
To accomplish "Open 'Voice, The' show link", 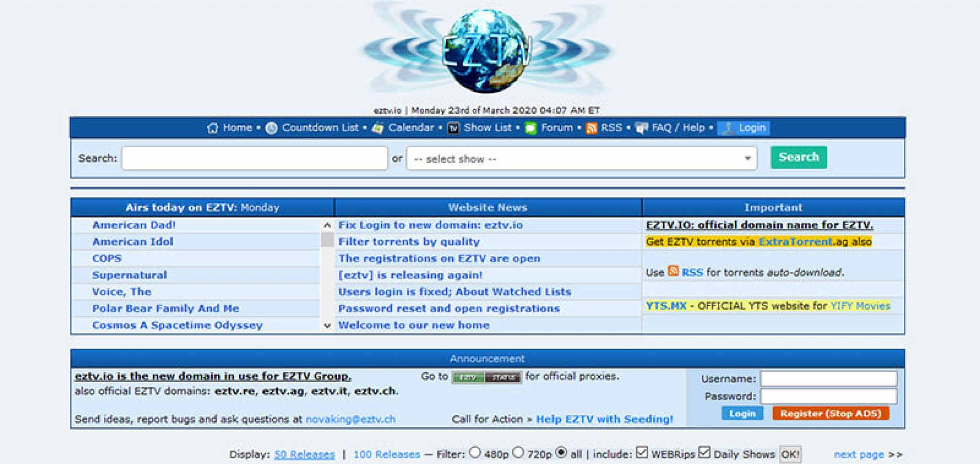I will [x=122, y=292].
